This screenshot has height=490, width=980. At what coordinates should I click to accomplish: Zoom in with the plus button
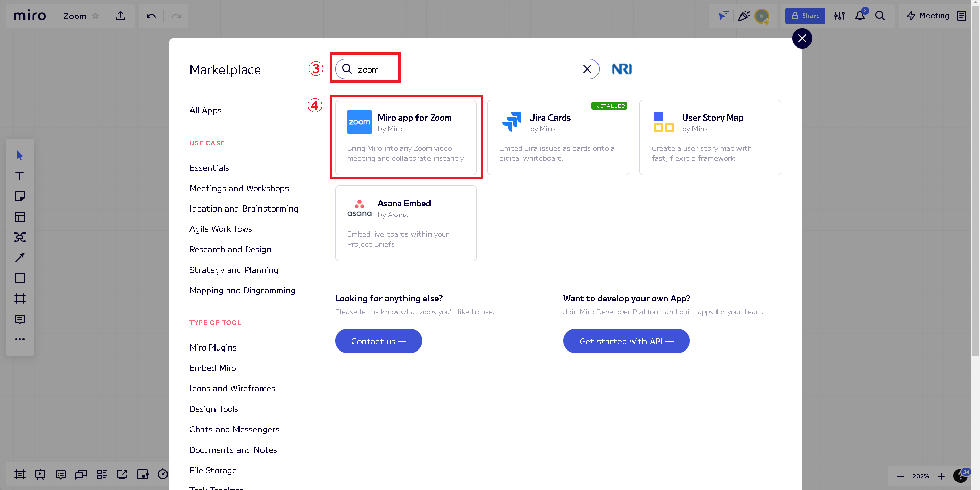pos(941,476)
